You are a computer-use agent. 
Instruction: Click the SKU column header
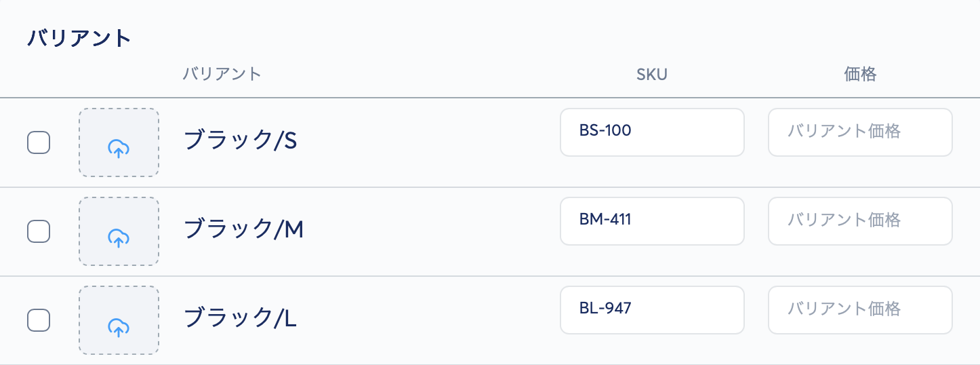click(651, 75)
